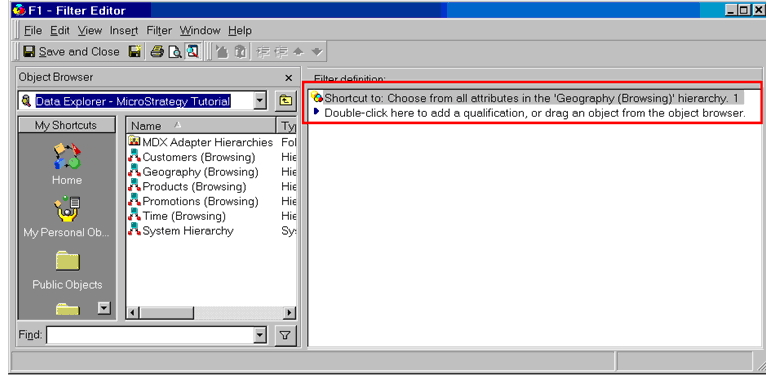The height and width of the screenshot is (375, 766).
Task: Click the F1 Filter Editor title bar icon
Action: pos(19,10)
